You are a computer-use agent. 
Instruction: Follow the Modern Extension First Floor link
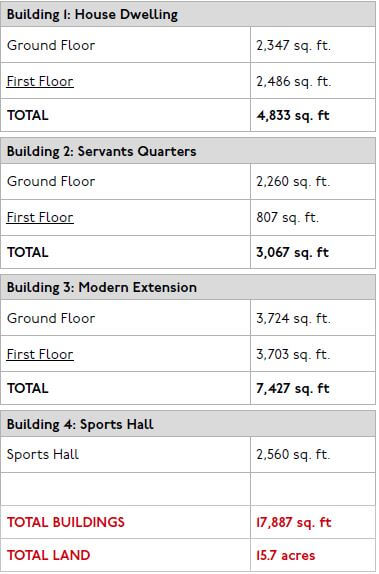40,354
